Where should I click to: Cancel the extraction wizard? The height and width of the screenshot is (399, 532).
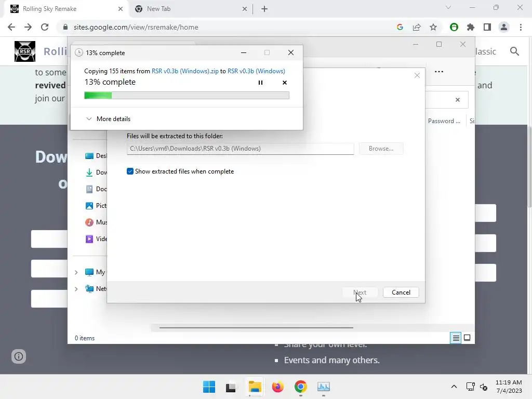(401, 292)
